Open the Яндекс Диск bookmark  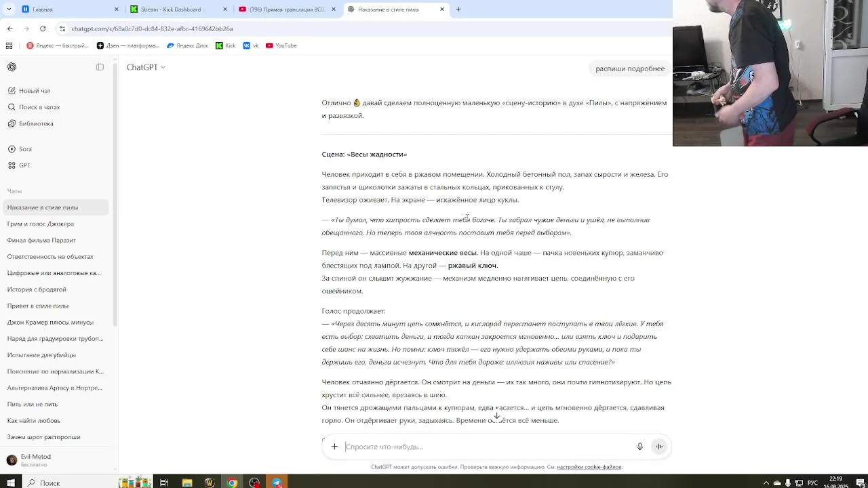pos(187,45)
